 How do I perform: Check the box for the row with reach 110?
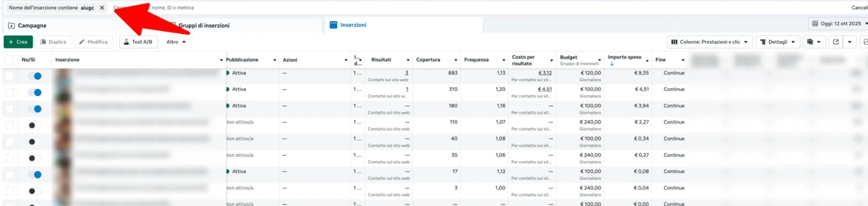point(9,125)
